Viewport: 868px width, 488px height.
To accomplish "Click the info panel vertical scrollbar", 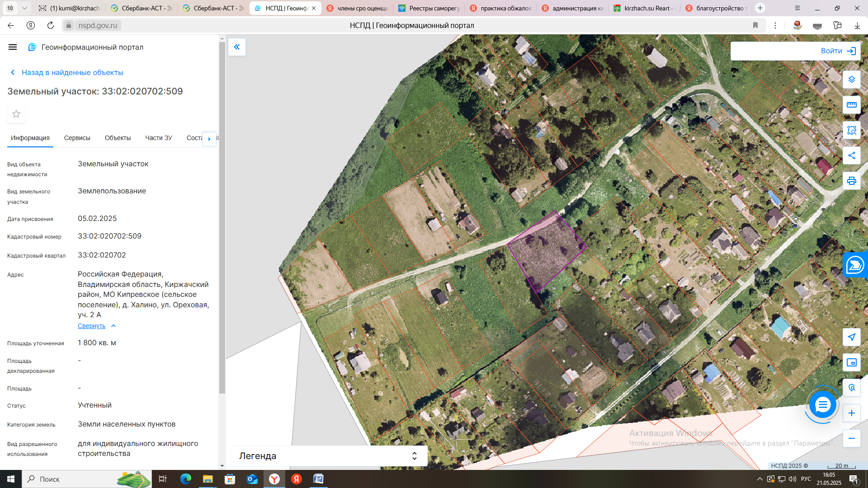I will coord(222,217).
